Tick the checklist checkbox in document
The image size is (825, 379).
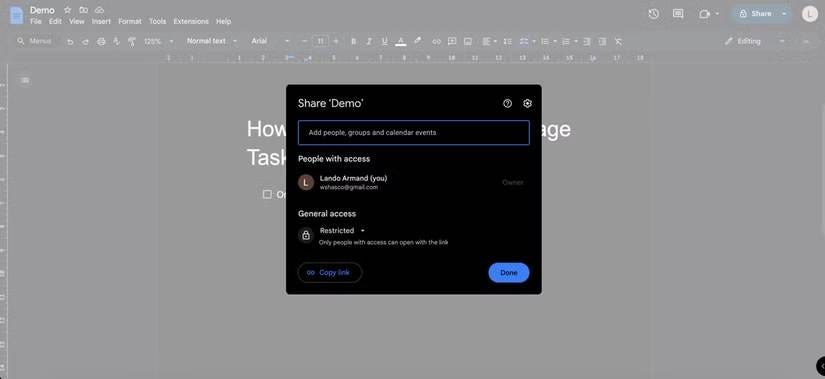click(267, 195)
